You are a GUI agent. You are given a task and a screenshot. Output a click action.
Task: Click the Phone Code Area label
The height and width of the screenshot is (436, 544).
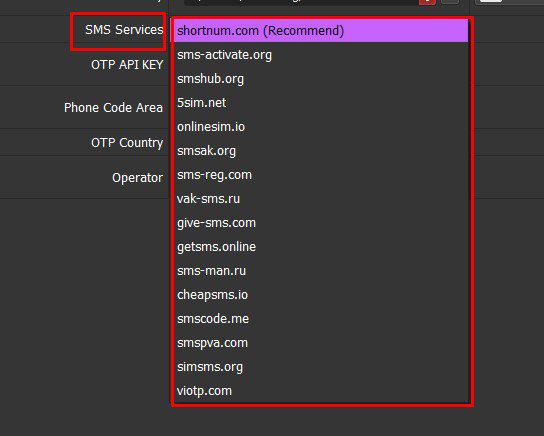pos(113,108)
